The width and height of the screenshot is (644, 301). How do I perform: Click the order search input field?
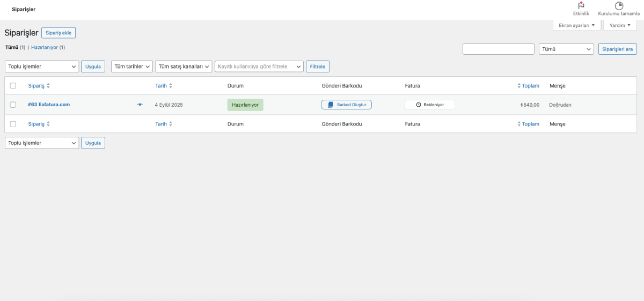(499, 49)
